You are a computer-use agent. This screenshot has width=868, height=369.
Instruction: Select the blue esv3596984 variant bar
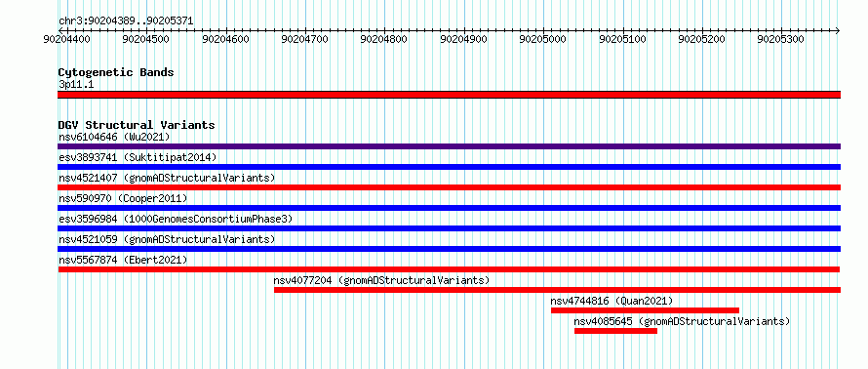tap(449, 228)
